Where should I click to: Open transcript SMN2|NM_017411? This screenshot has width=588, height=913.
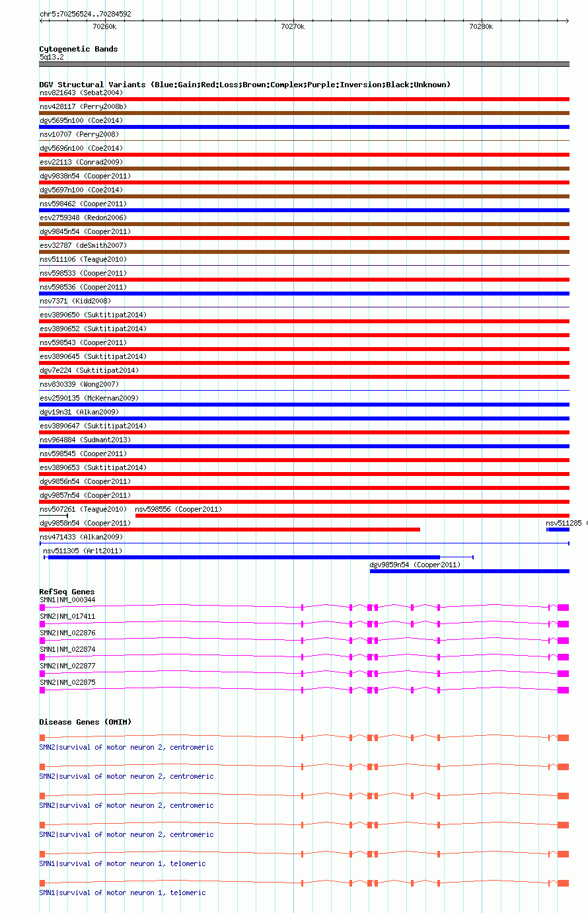tap(67, 616)
